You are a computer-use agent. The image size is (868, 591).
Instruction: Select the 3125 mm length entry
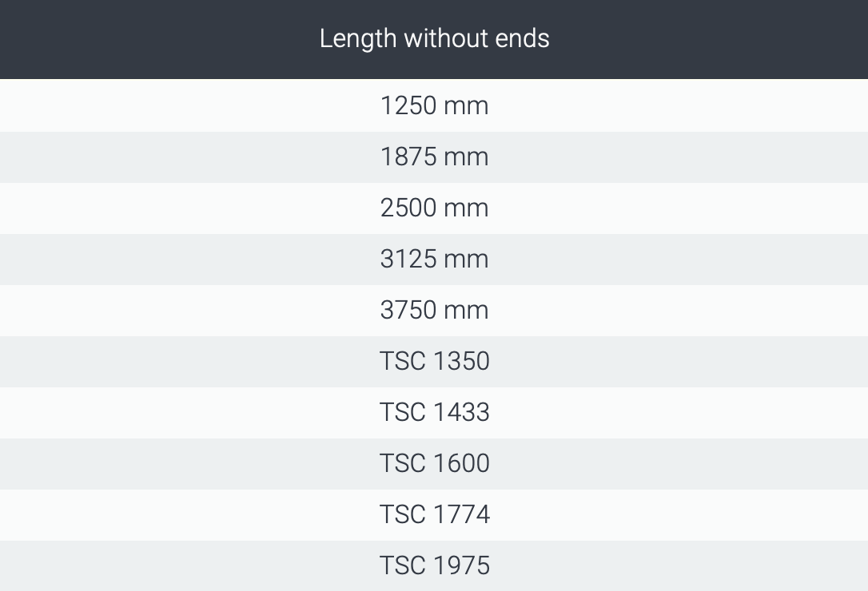pyautogui.click(x=434, y=259)
